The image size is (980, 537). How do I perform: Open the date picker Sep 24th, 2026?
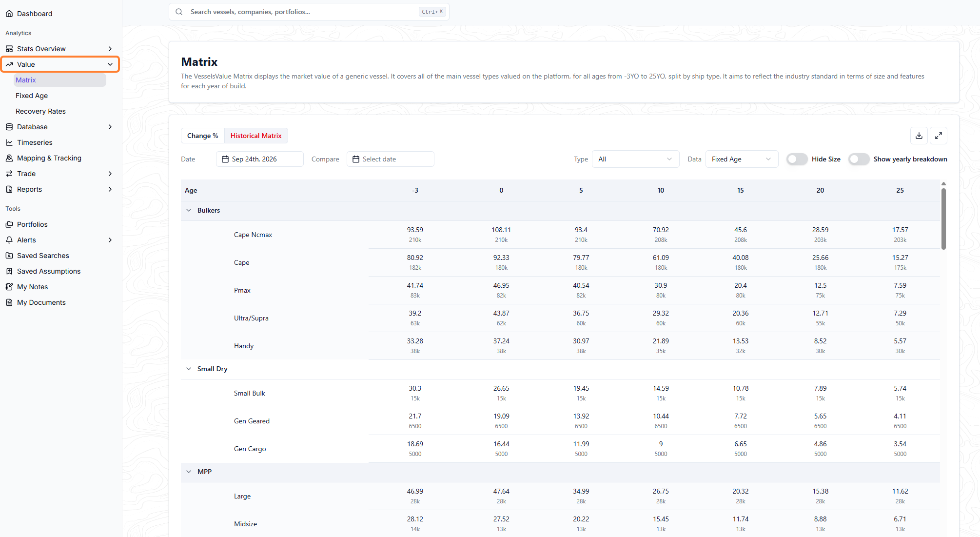(x=260, y=159)
